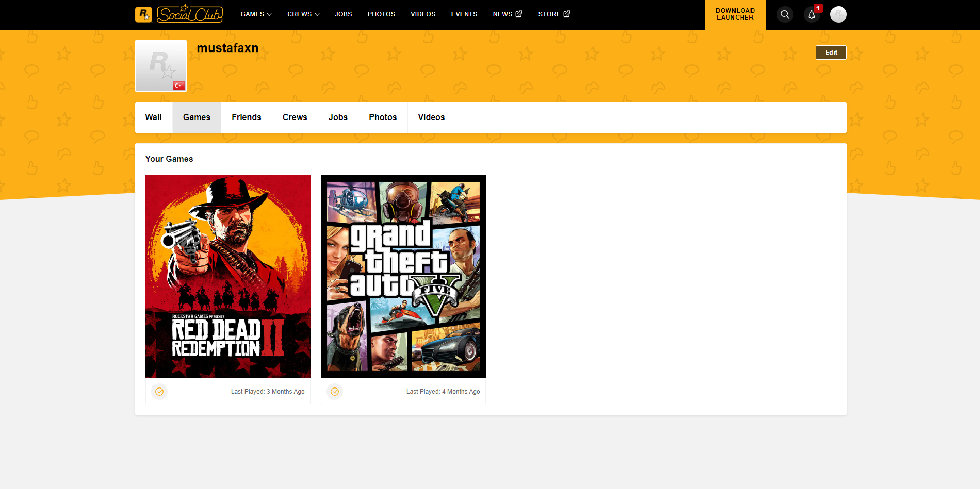Click the checkmark icon under Grand Theft Auto V
Screen dimensions: 980x489
click(x=335, y=392)
